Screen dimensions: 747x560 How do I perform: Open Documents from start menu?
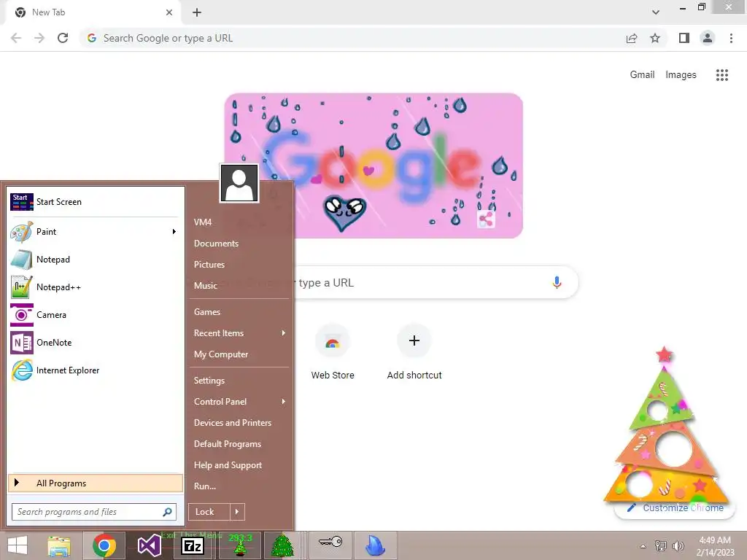coord(216,244)
